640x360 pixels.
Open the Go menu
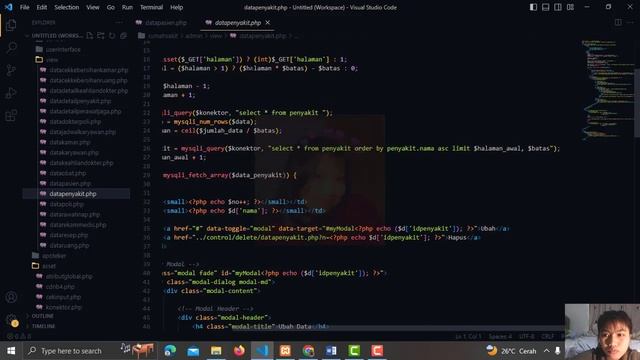pos(111,7)
